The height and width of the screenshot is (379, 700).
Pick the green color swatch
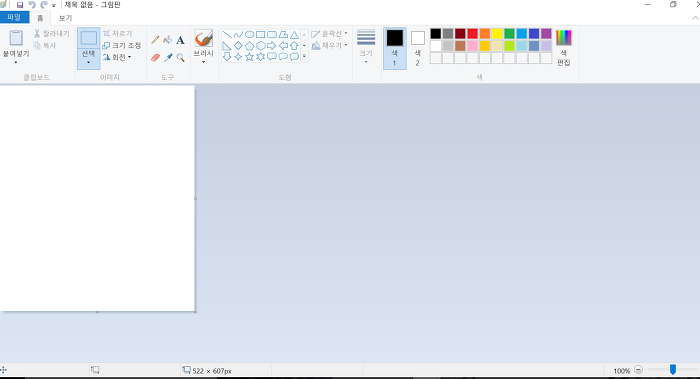coord(509,33)
